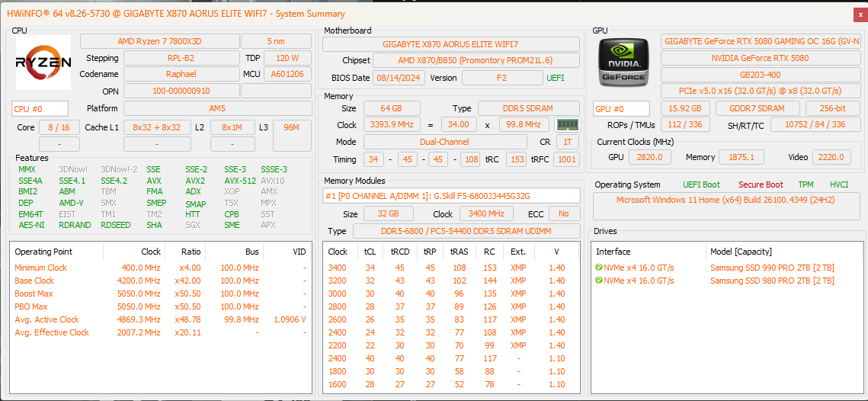The height and width of the screenshot is (401, 868).
Task: Click the Memory Size 64 GB field
Action: coord(392,108)
